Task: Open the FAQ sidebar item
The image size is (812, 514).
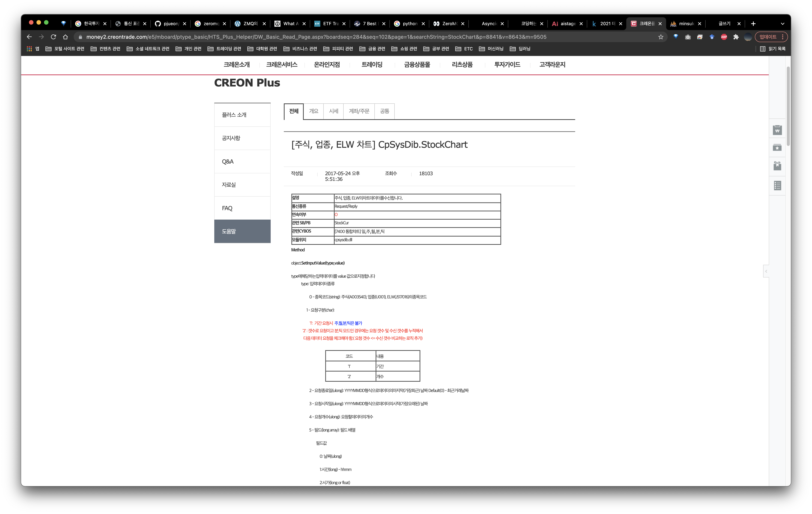Action: (x=242, y=208)
